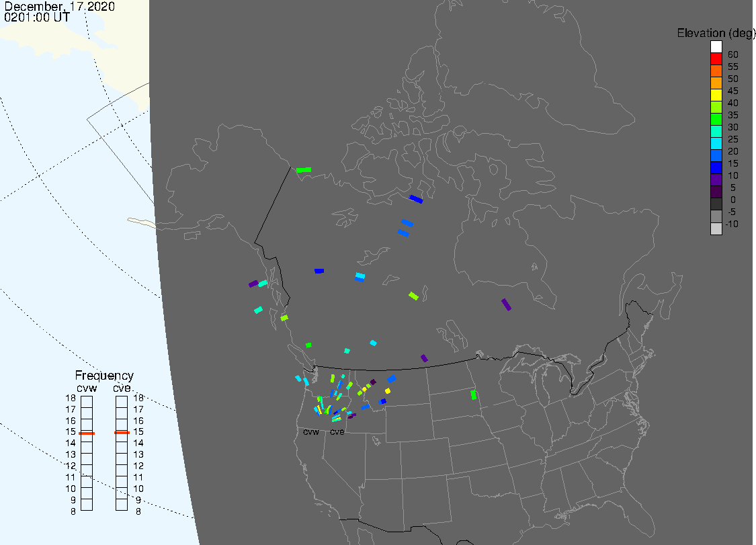Select the pure blue swatch between 10 and 15

[716, 167]
